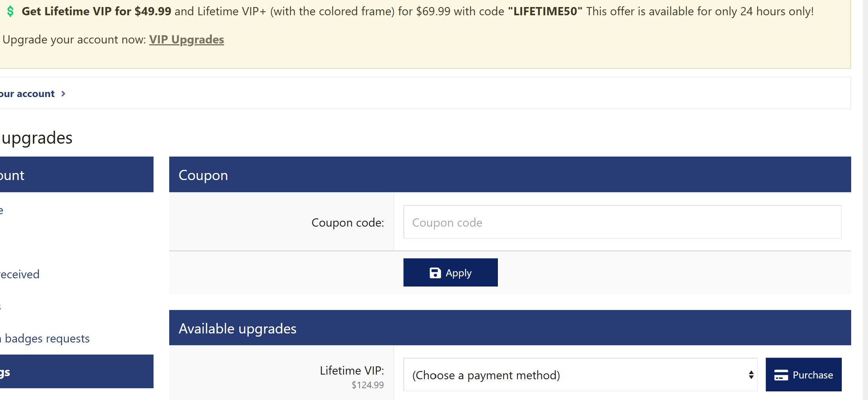This screenshot has height=400, width=868.
Task: Click the payment method selector arrows
Action: [x=751, y=375]
